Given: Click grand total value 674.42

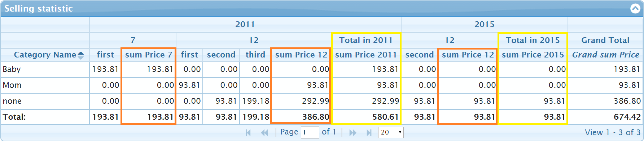Looking at the screenshot, I should click(605, 117).
